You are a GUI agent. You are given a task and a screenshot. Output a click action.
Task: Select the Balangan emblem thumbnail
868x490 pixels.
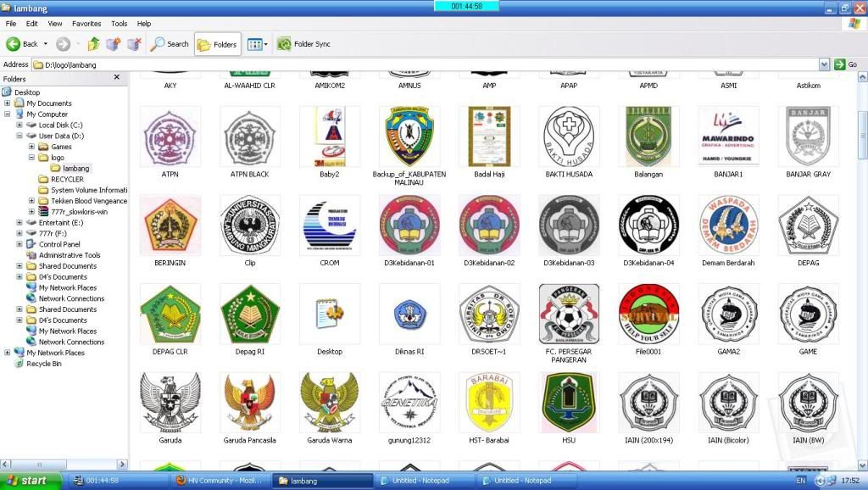coord(648,136)
